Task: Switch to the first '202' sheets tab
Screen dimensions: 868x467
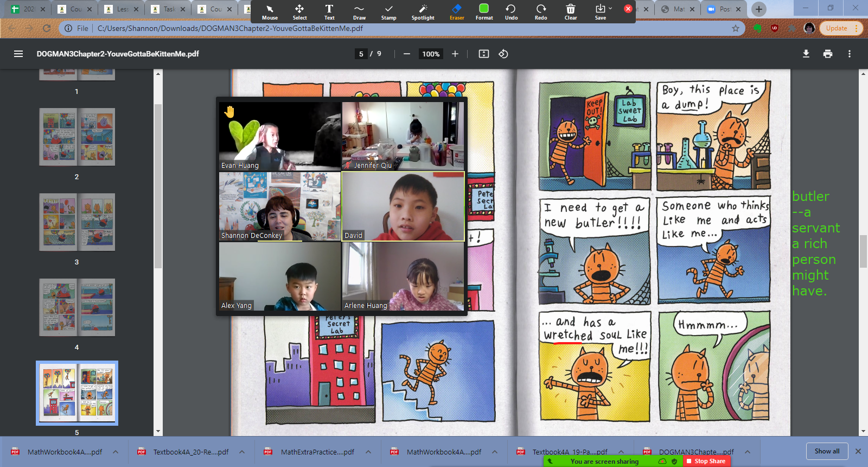Action: coord(28,9)
